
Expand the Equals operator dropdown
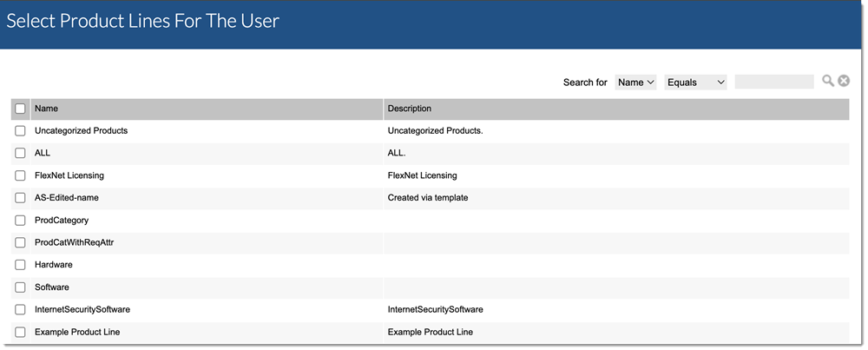pos(695,83)
